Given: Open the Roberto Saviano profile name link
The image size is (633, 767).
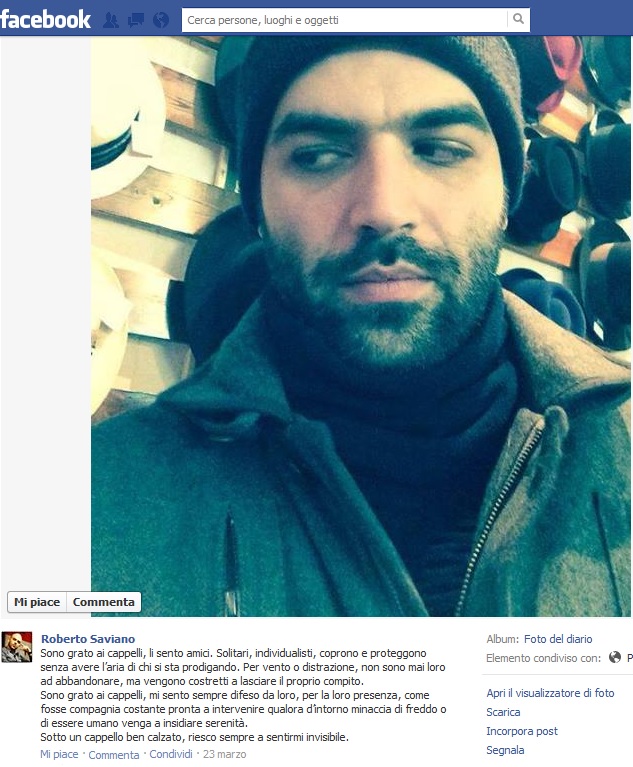Looking at the screenshot, I should (x=88, y=639).
